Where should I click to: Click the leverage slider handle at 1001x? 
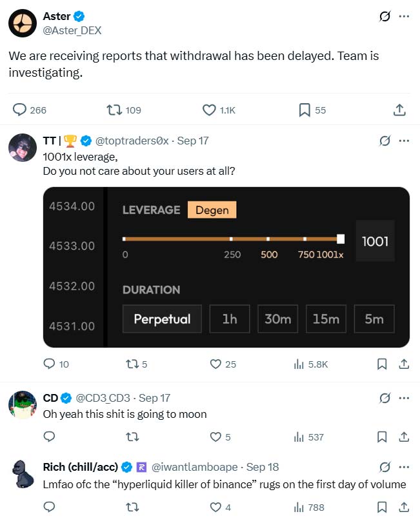tap(341, 239)
